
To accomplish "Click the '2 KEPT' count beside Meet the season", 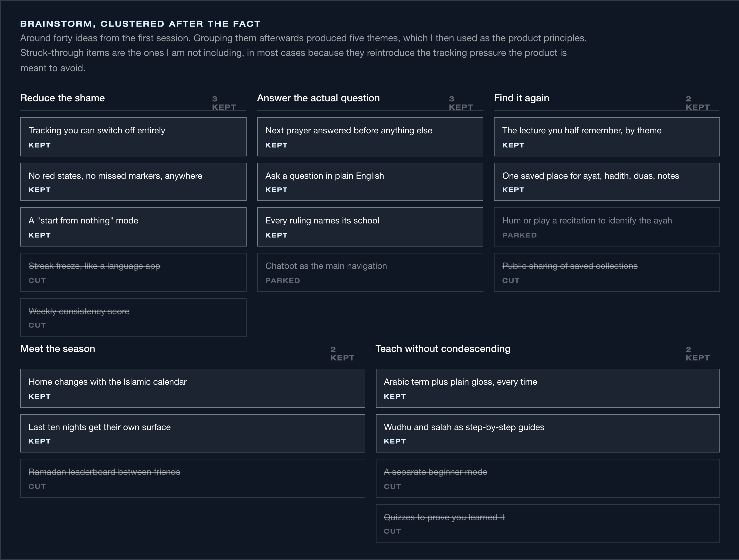I will point(342,354).
